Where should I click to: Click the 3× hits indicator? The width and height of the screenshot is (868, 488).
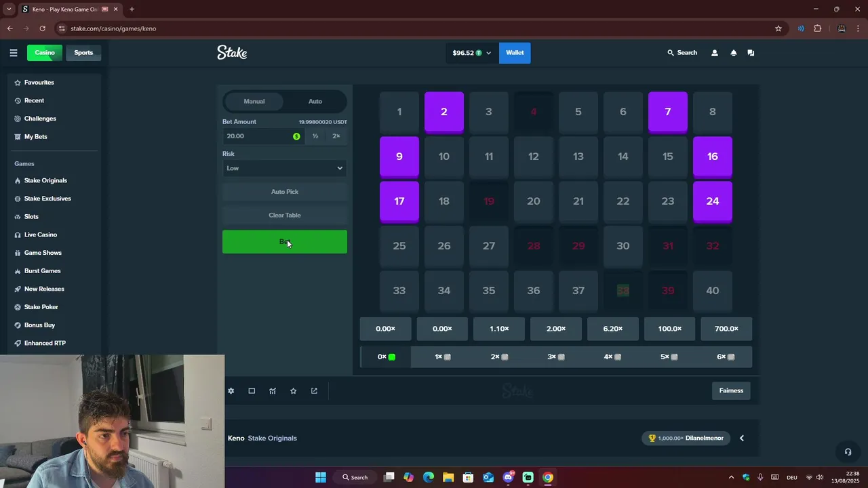pyautogui.click(x=556, y=357)
